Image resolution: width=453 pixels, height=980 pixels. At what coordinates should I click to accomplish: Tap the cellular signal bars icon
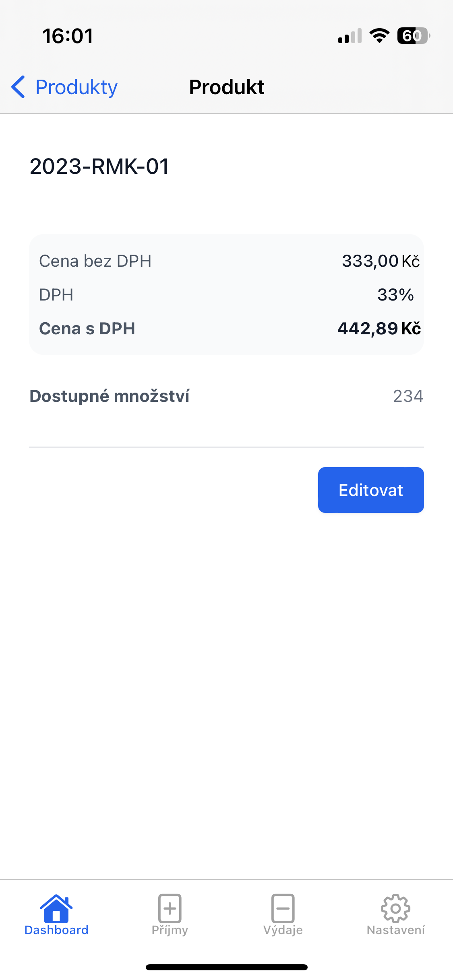(x=350, y=36)
